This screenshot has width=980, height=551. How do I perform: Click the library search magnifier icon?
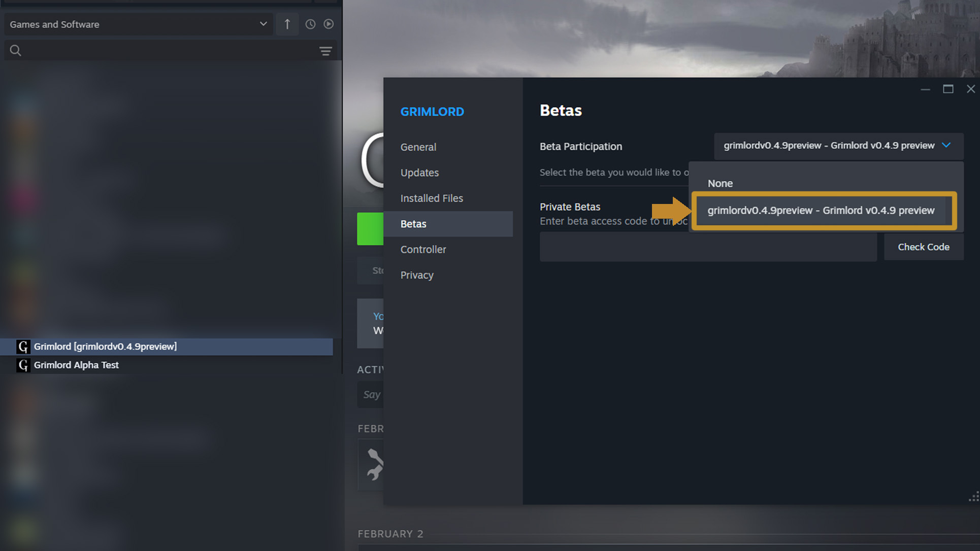coord(16,51)
